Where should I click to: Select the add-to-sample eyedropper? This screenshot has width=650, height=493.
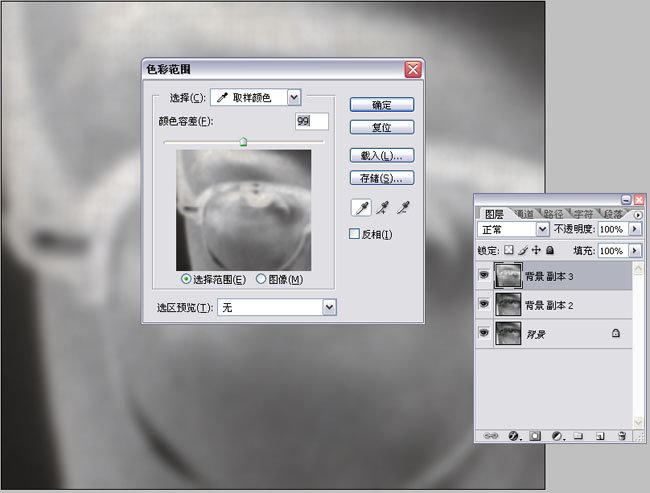tap(382, 208)
